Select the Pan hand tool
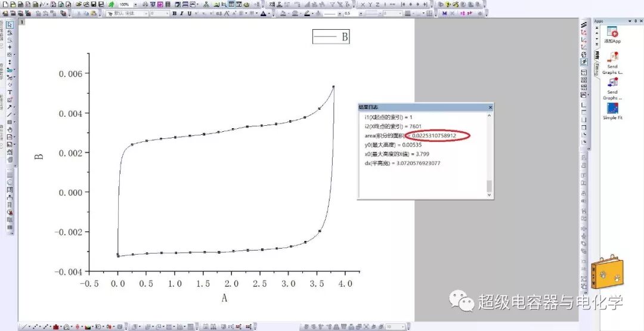The width and height of the screenshot is (644, 331). coord(10,129)
